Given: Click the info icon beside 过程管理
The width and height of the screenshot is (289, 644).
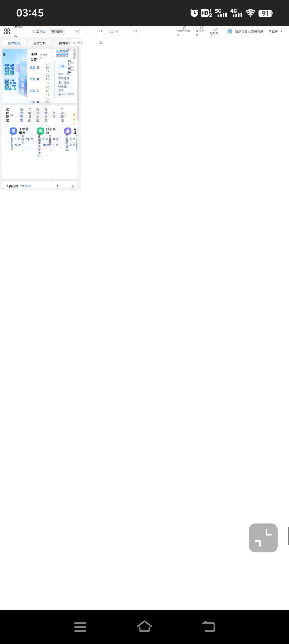Looking at the screenshot, I should coord(12,115).
